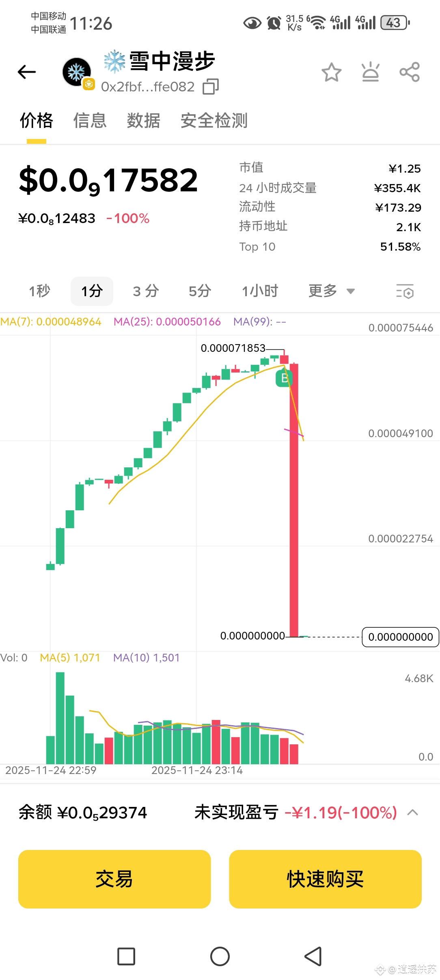Open chart indicator settings icon
The image size is (440, 980).
click(405, 291)
